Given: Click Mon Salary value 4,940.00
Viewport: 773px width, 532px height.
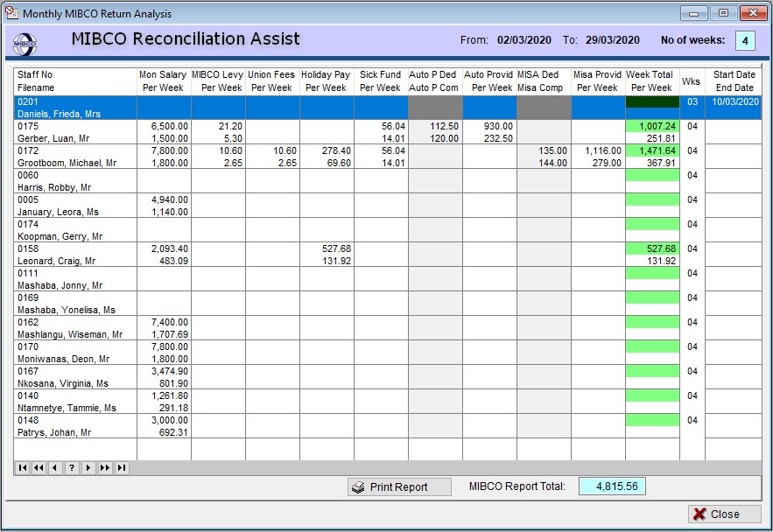Looking at the screenshot, I should pyautogui.click(x=169, y=199).
